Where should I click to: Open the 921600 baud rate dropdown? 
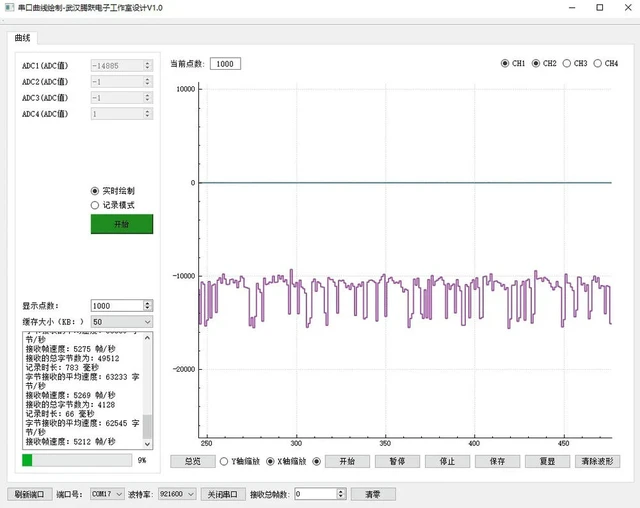click(177, 494)
